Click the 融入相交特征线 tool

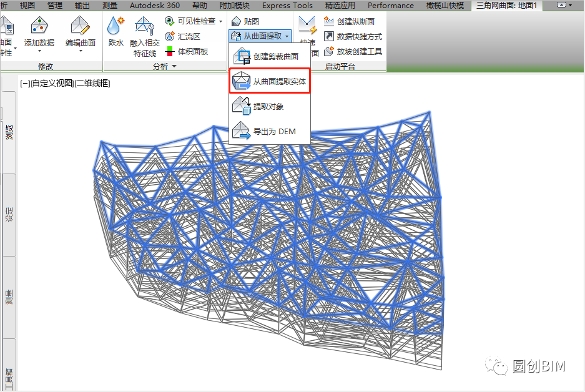click(x=145, y=37)
